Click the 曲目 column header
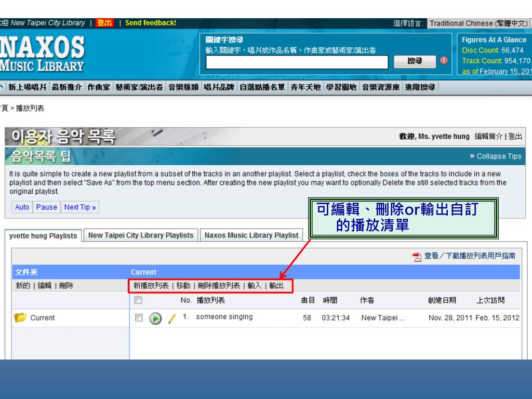 click(x=308, y=300)
